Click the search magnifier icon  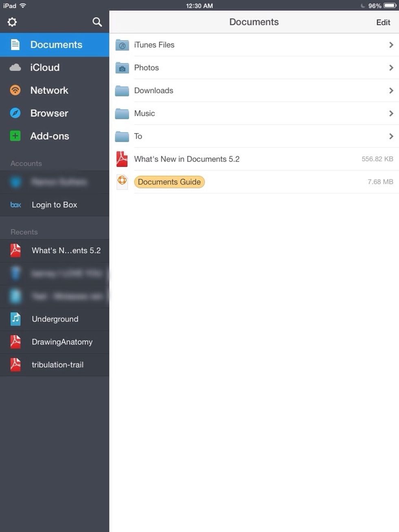click(x=97, y=22)
